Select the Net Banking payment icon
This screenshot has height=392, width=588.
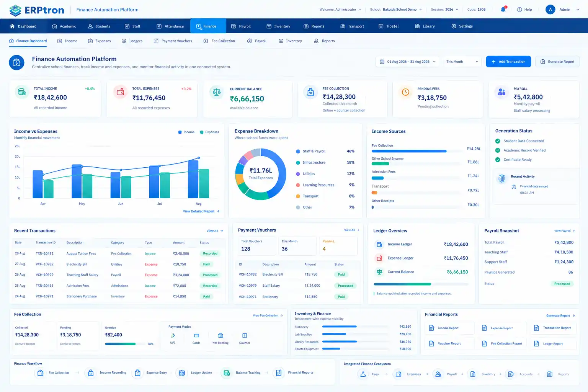click(220, 335)
